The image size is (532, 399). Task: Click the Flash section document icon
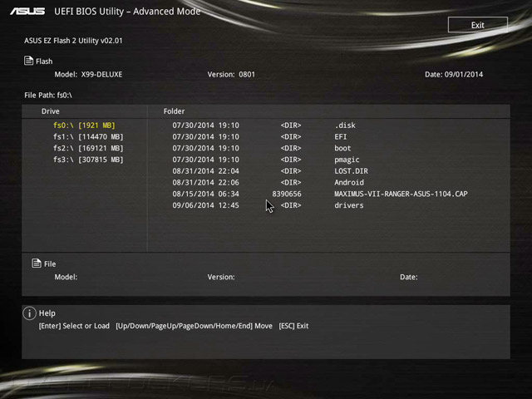(28, 61)
